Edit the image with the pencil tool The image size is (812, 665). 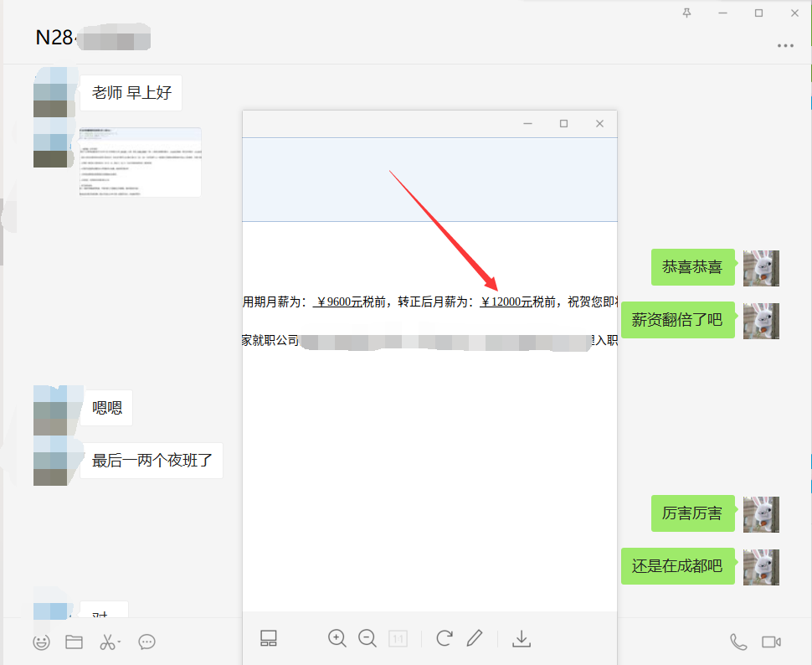tap(475, 638)
